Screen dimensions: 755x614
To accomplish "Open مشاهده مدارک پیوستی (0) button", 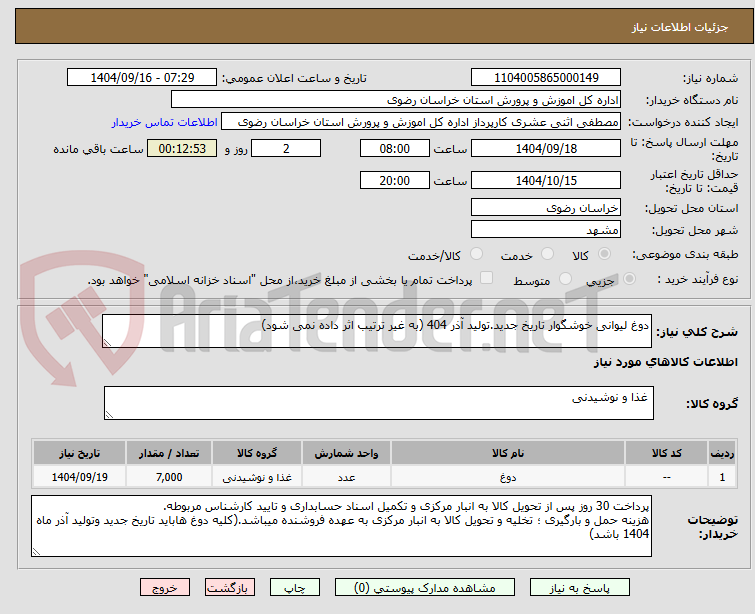I will (425, 588).
